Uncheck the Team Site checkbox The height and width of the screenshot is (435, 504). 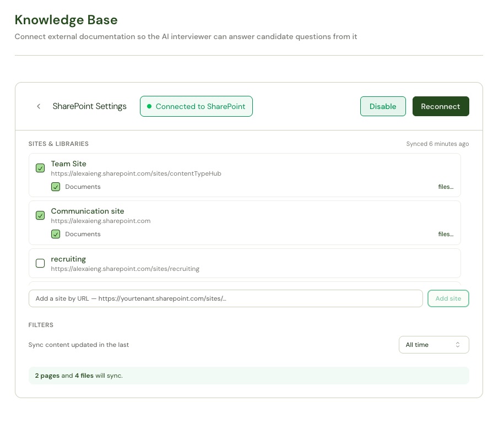[40, 168]
